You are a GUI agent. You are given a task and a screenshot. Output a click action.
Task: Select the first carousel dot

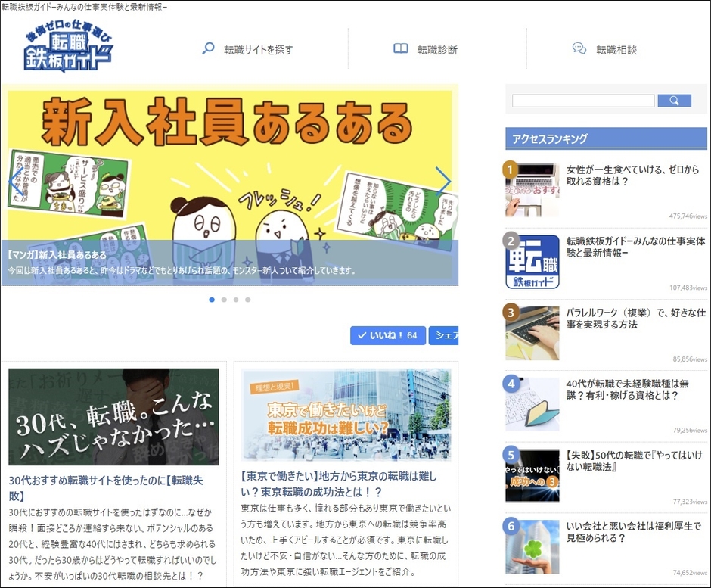click(212, 300)
